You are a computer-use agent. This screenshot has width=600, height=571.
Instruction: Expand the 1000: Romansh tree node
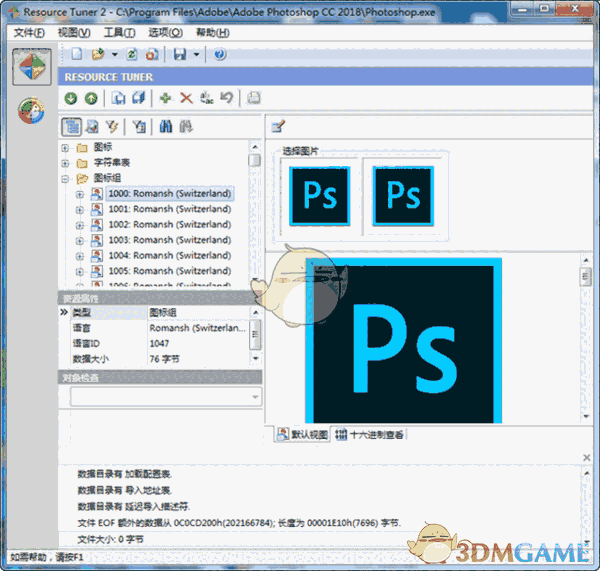[x=80, y=194]
